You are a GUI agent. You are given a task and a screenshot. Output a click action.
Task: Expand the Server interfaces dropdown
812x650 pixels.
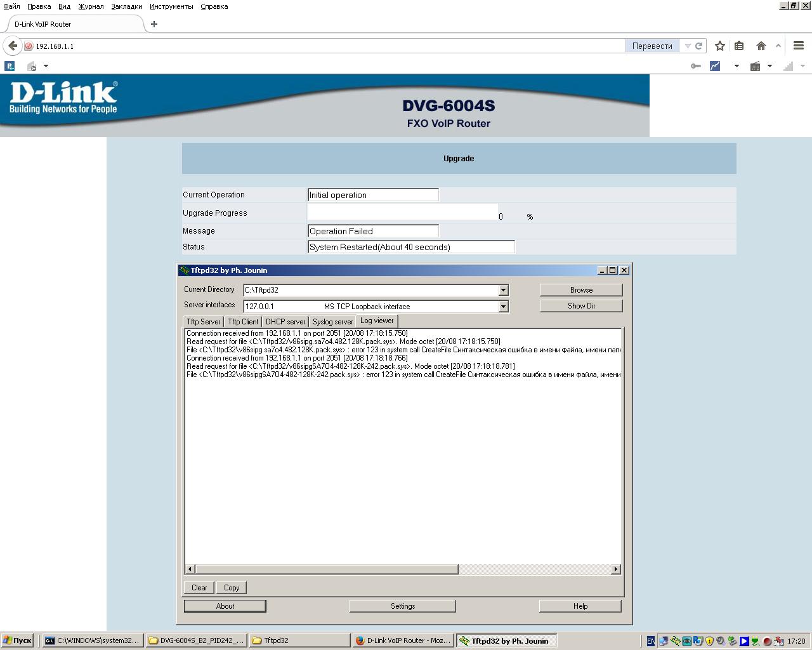pyautogui.click(x=503, y=307)
